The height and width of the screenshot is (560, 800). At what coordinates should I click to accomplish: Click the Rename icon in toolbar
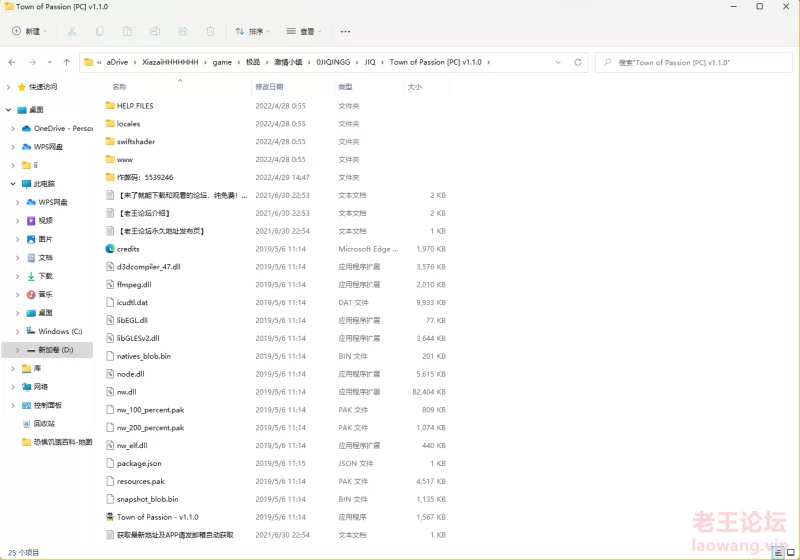[x=155, y=32]
